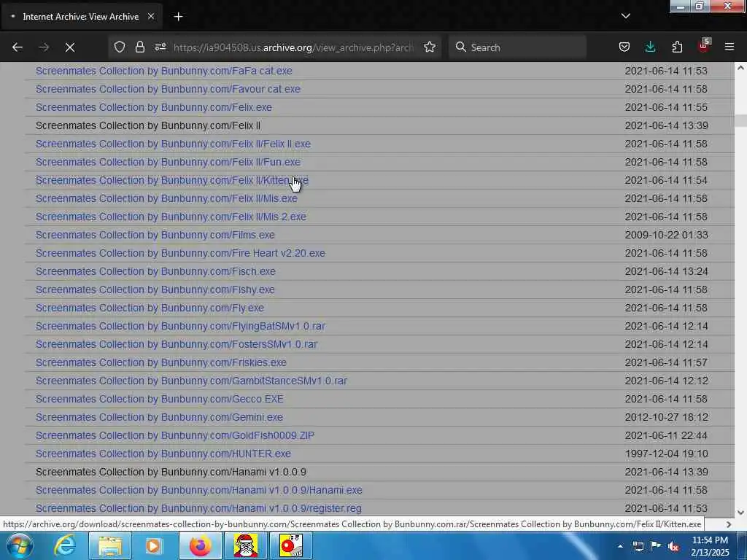Open FlyingBatSMv1.0.rar link
This screenshot has width=747, height=560.
[x=181, y=326]
